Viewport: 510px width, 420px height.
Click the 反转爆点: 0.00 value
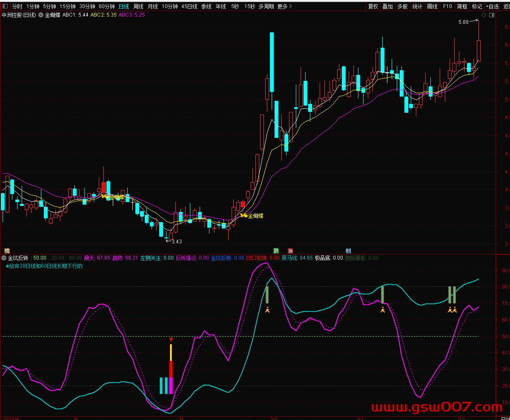coord(192,258)
